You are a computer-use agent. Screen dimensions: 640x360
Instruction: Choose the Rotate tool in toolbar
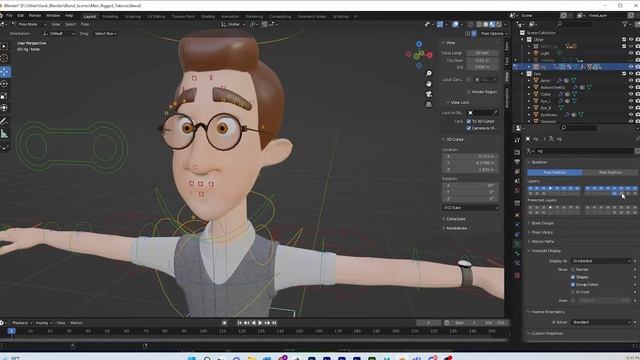(4, 84)
